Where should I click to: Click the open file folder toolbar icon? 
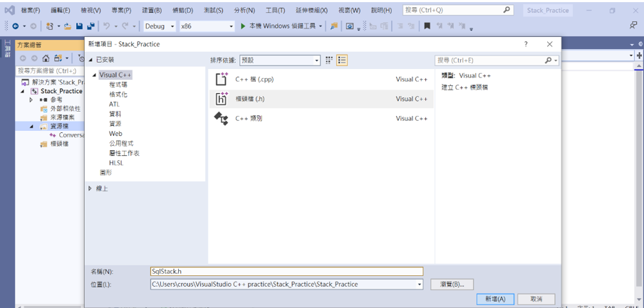point(68,26)
